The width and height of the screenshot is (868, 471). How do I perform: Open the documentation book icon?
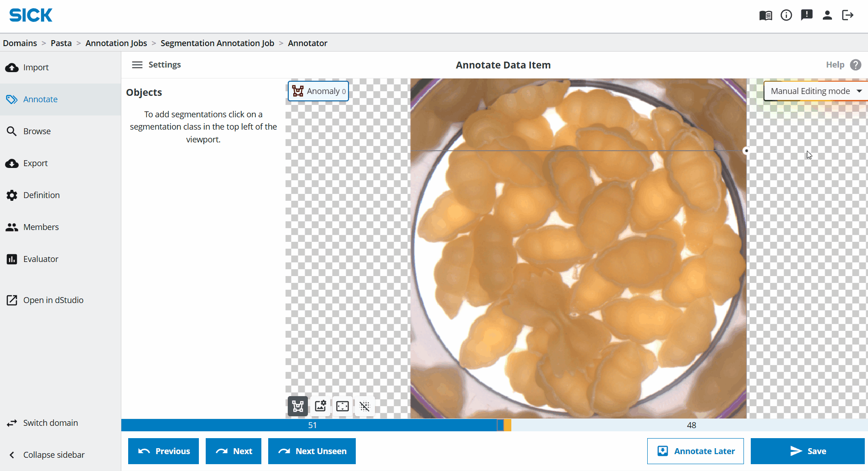point(765,16)
